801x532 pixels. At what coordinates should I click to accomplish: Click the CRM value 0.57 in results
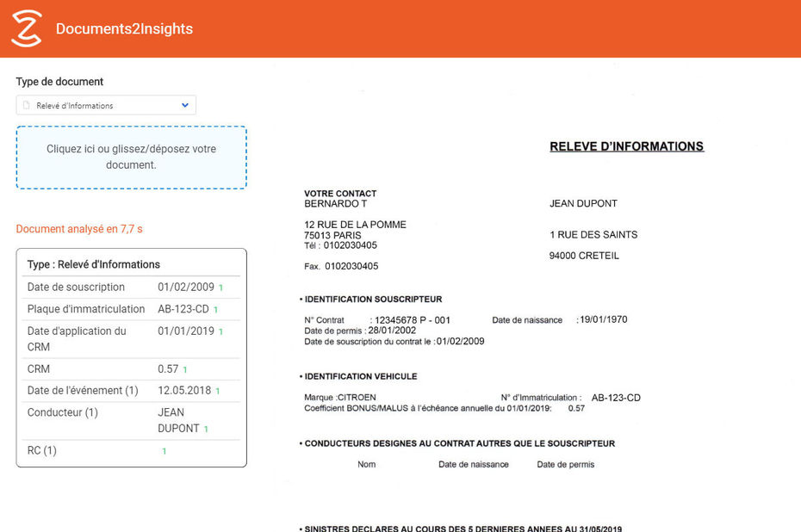[x=168, y=368]
